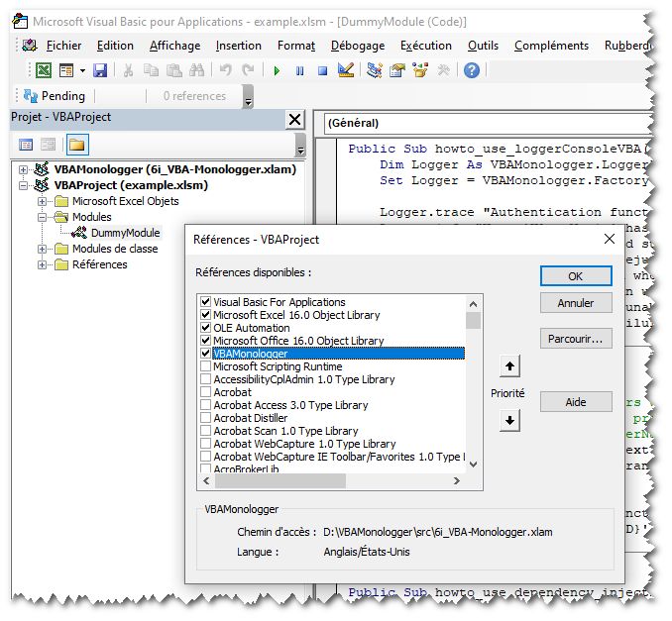Check the Acrobat reference
Image resolution: width=672 pixels, height=621 pixels.
[206, 392]
